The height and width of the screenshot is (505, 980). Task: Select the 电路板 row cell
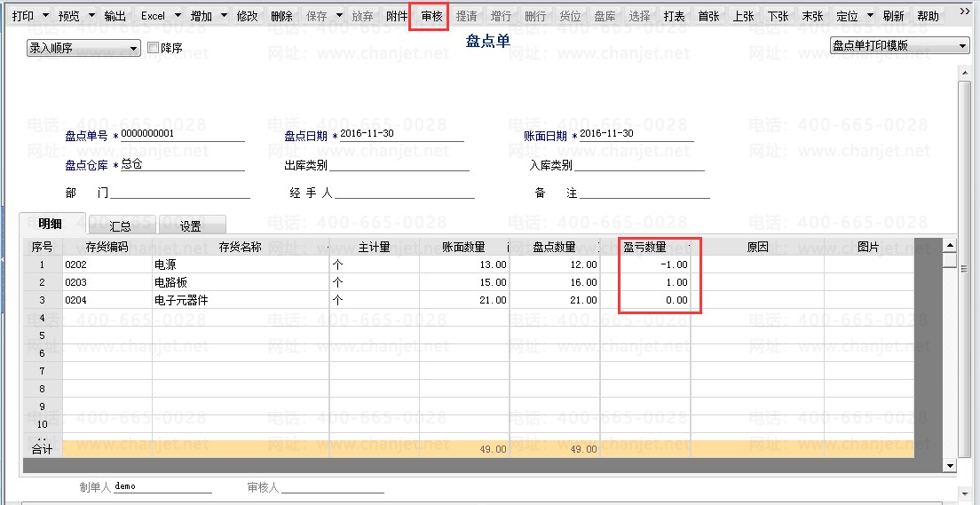click(241, 282)
